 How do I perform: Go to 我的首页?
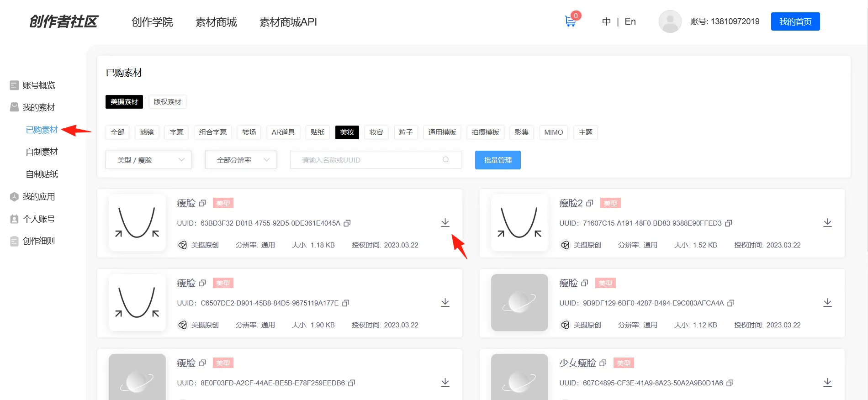[x=795, y=21]
